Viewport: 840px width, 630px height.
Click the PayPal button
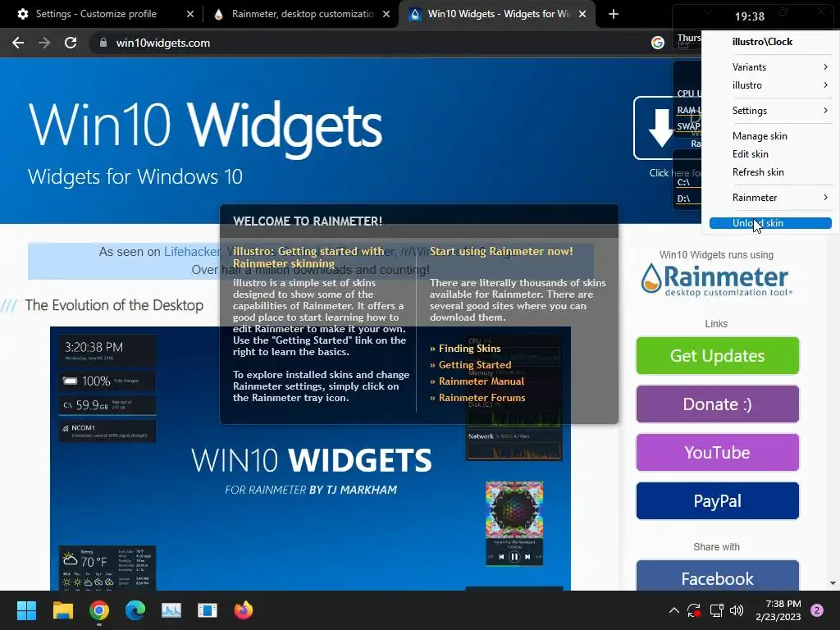point(717,501)
